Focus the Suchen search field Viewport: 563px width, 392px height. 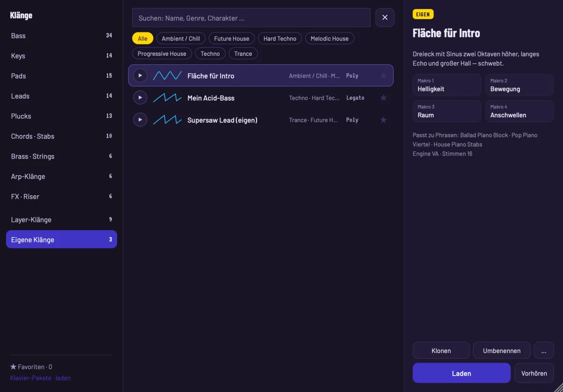coord(251,18)
